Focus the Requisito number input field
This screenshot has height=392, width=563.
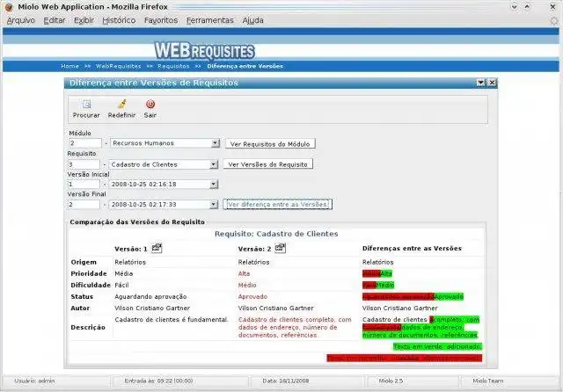pyautogui.click(x=84, y=164)
